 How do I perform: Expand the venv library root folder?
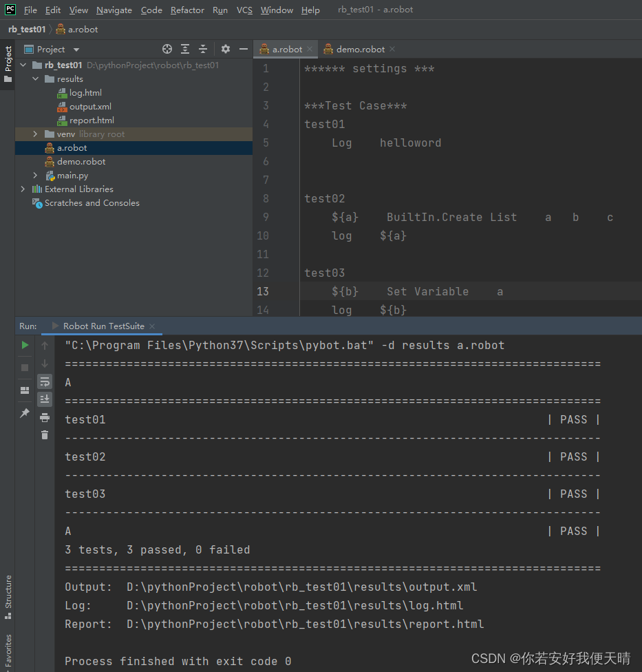coord(34,134)
